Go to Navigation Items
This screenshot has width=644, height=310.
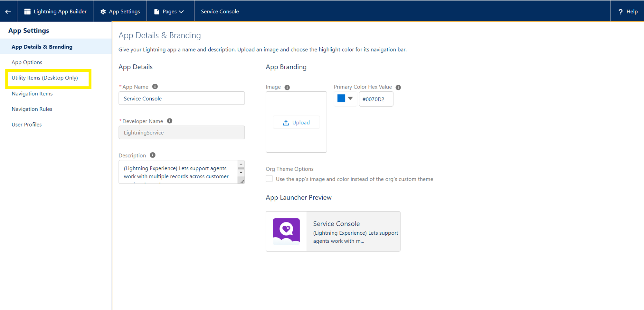click(32, 93)
